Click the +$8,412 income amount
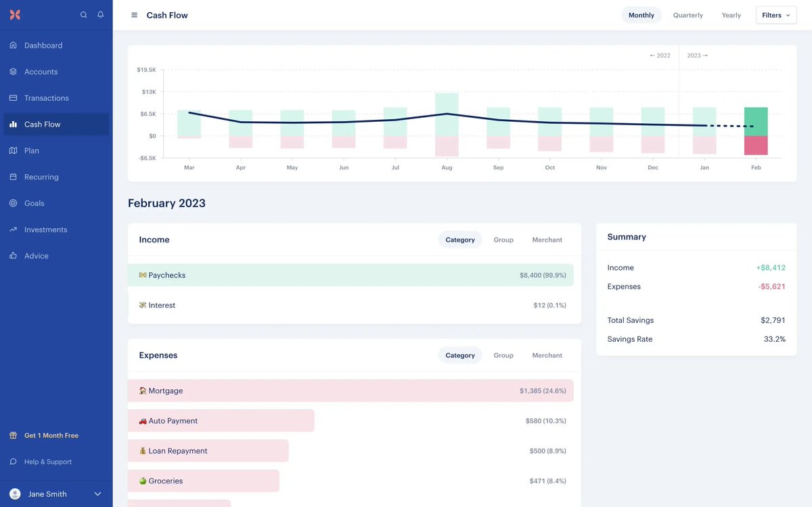This screenshot has height=507, width=812. [771, 267]
